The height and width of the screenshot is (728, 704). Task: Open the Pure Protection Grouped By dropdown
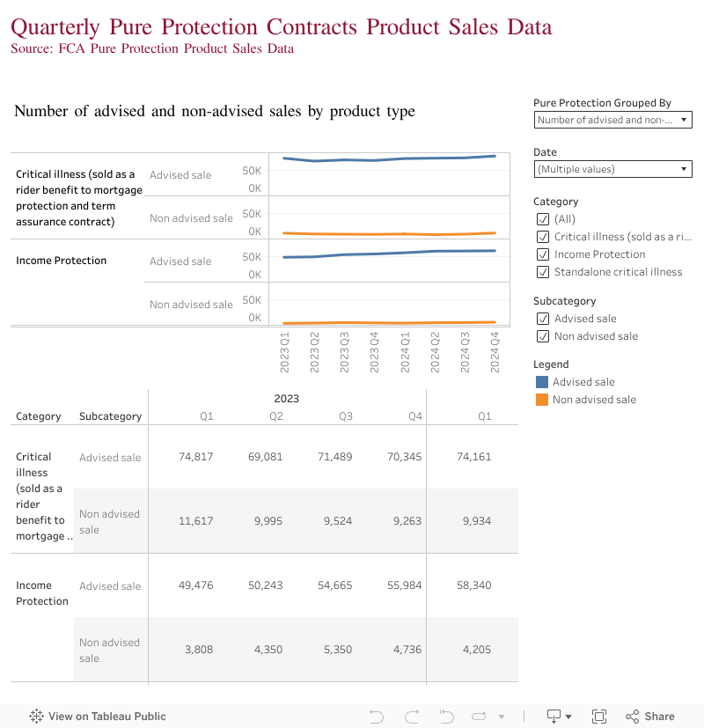[612, 120]
